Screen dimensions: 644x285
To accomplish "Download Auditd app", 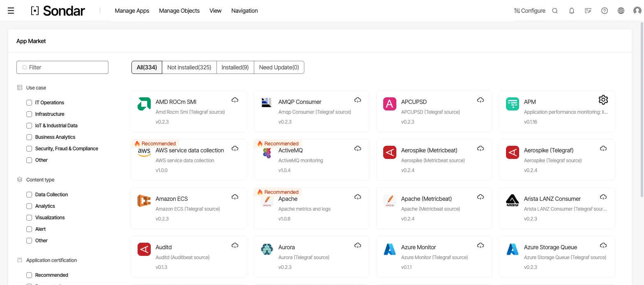I will coord(235,246).
